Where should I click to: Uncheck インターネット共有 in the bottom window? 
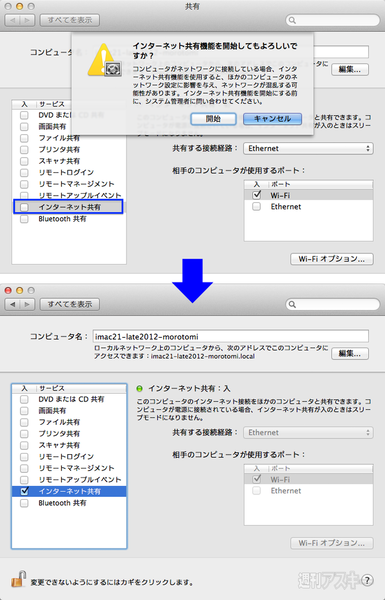(24, 491)
